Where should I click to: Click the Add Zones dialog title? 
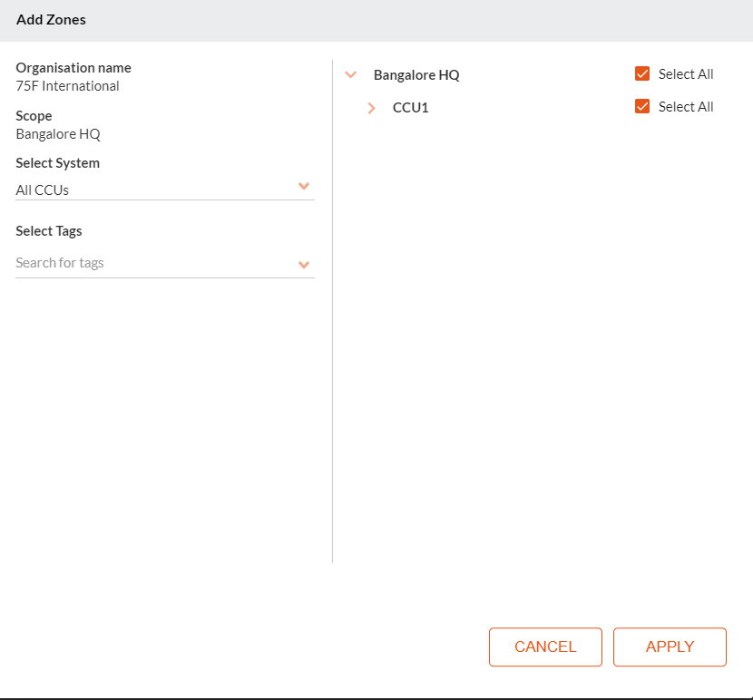point(51,19)
